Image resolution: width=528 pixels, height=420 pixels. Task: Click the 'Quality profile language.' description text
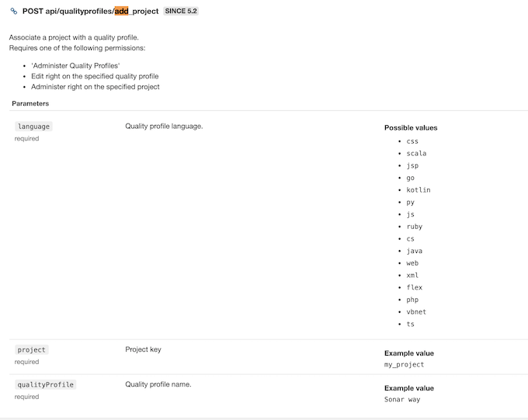point(164,127)
